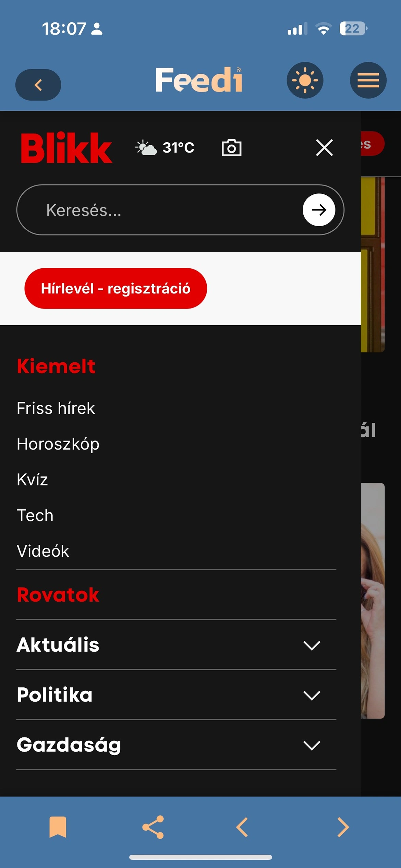The height and width of the screenshot is (868, 401).
Task: Open the Feedi hamburger menu
Action: pos(368,80)
